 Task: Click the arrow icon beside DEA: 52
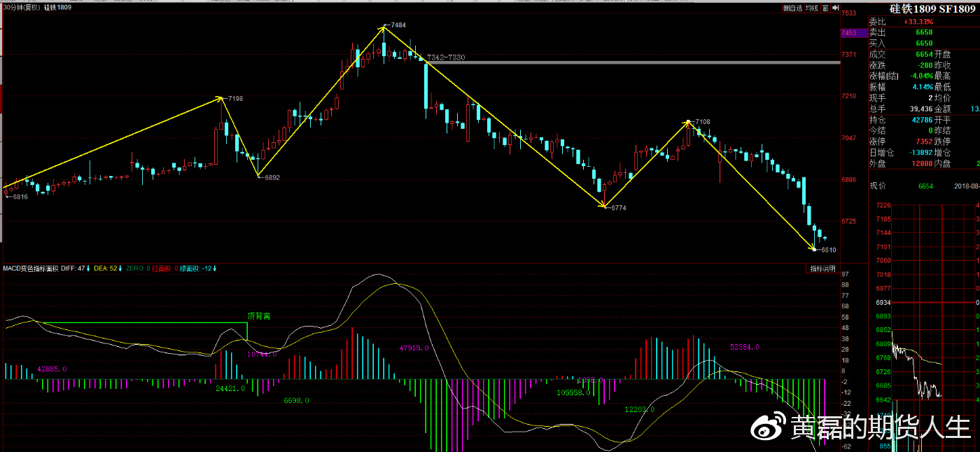(120, 268)
